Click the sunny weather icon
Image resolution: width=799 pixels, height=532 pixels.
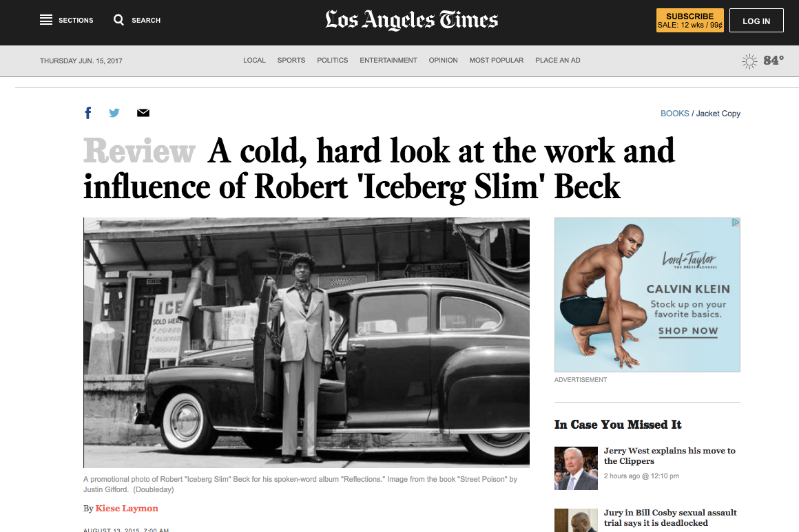tap(749, 61)
